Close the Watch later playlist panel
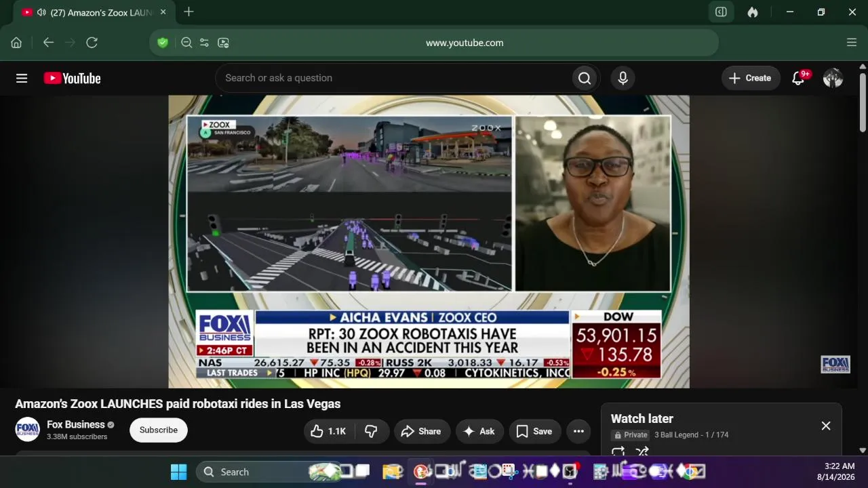This screenshot has width=868, height=488. click(x=826, y=426)
